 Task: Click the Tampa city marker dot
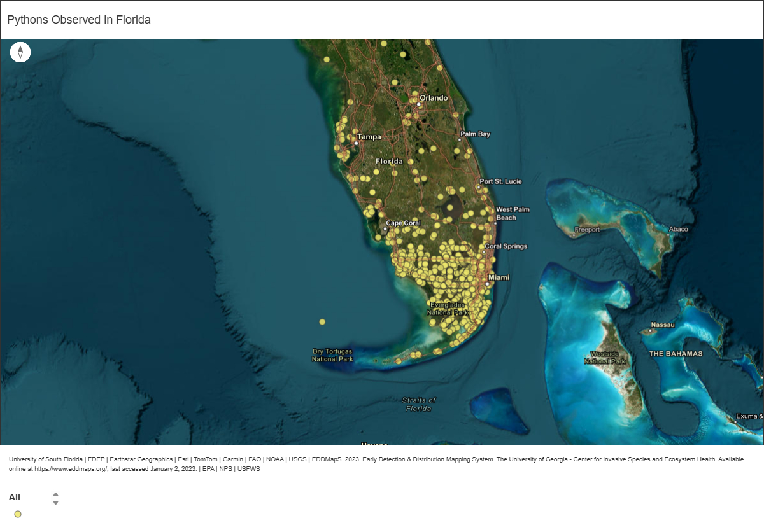coord(356,143)
